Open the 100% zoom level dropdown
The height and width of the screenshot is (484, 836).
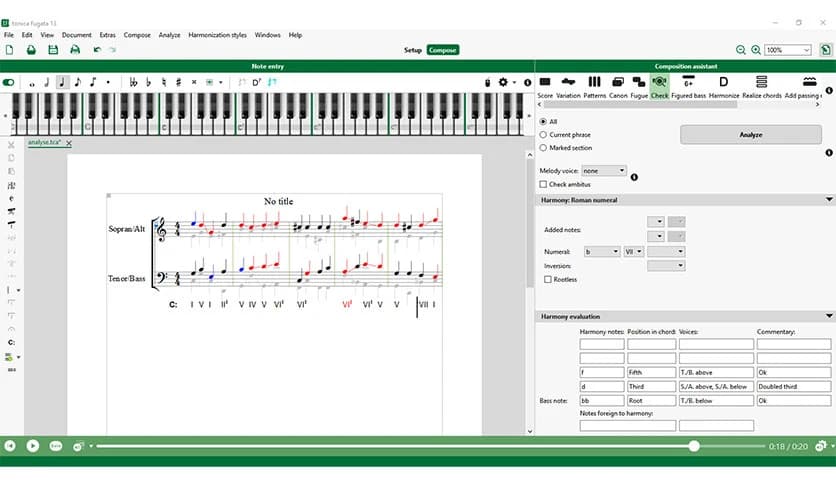point(788,50)
